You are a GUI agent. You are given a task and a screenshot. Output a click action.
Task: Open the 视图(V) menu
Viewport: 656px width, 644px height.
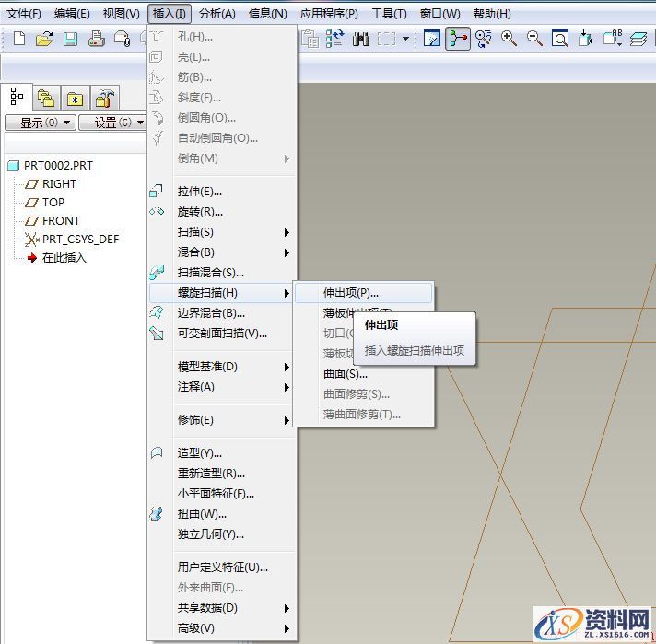[122, 14]
